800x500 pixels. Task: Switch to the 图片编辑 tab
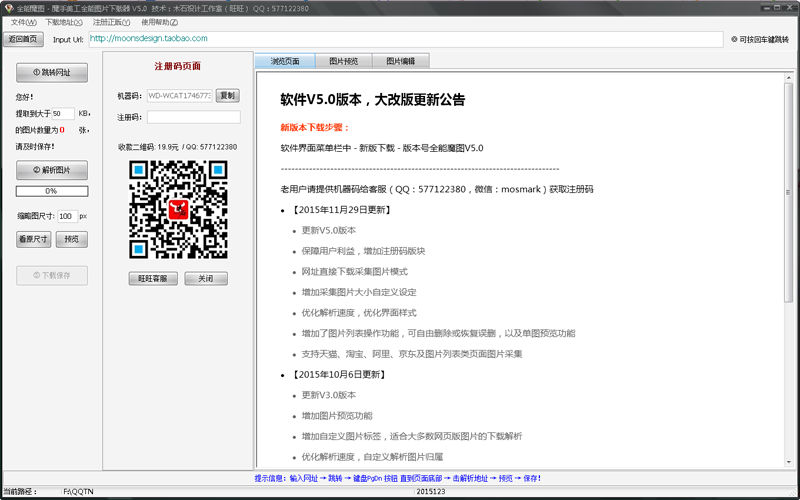click(400, 61)
